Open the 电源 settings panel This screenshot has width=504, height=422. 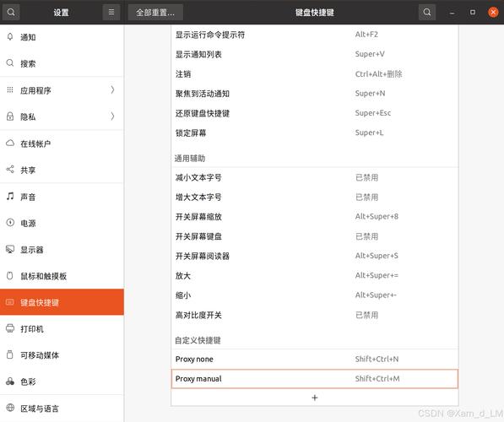[x=62, y=223]
